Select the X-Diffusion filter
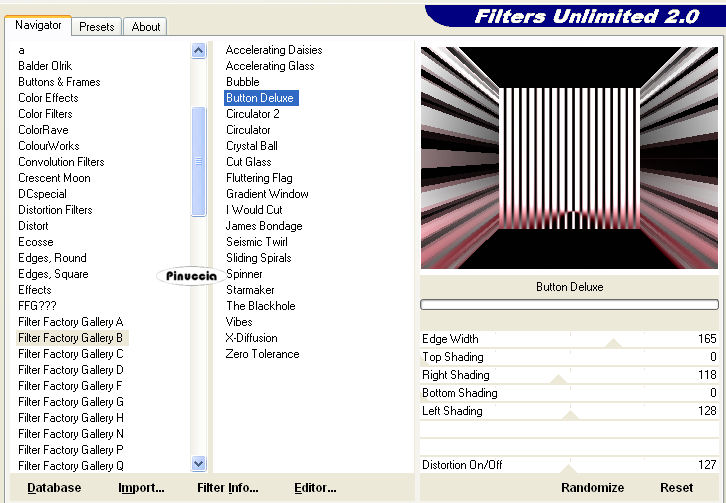Screen dimensions: 726x503 click(x=251, y=338)
